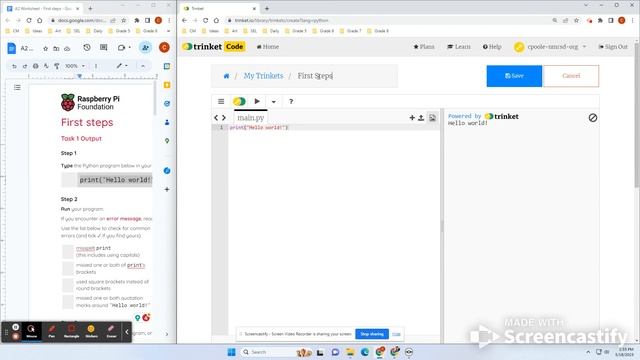Select the Screencastify Eraser tool
Viewport: 640px width, 360px height.
[111, 331]
